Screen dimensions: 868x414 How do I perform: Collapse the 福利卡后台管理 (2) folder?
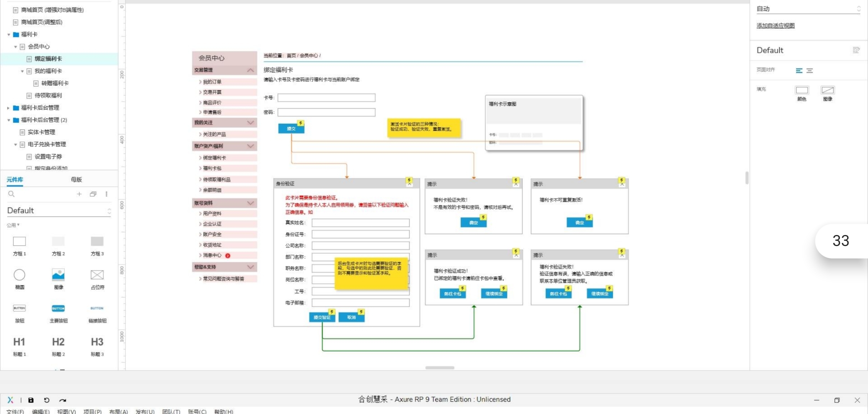click(x=9, y=120)
